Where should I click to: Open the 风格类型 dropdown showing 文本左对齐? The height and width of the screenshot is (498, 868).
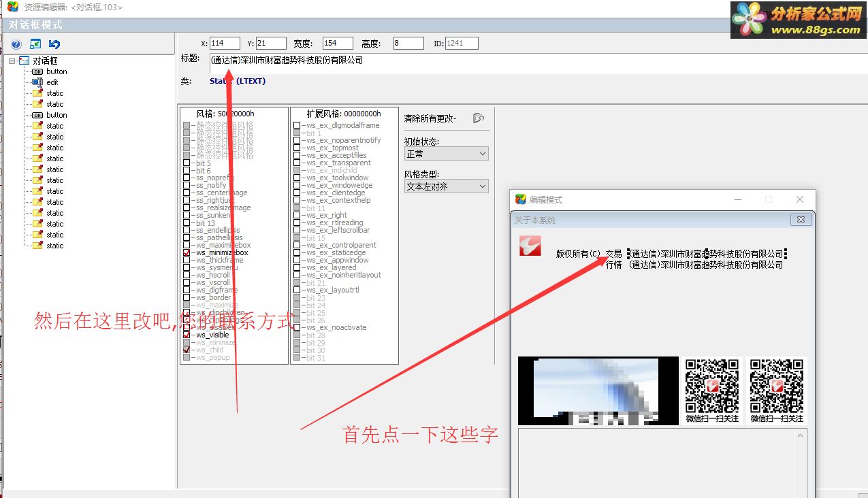pyautogui.click(x=447, y=186)
